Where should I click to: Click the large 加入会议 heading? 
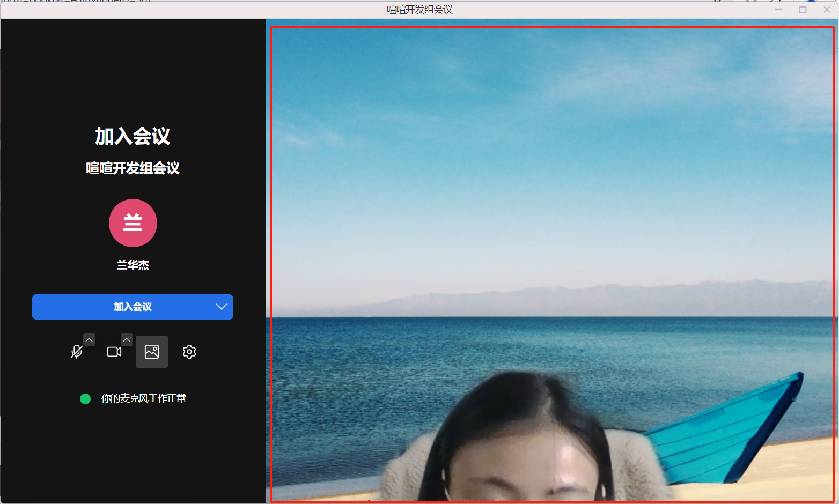(133, 136)
